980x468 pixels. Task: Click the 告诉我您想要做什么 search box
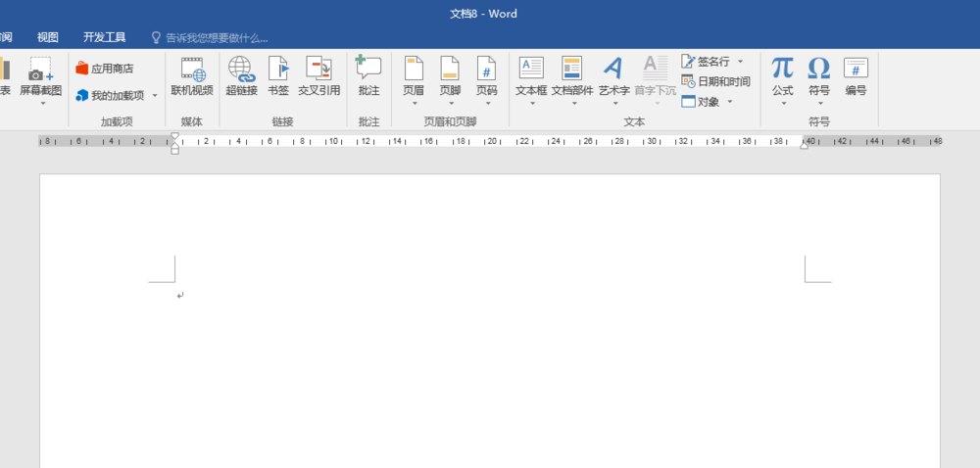pos(217,38)
